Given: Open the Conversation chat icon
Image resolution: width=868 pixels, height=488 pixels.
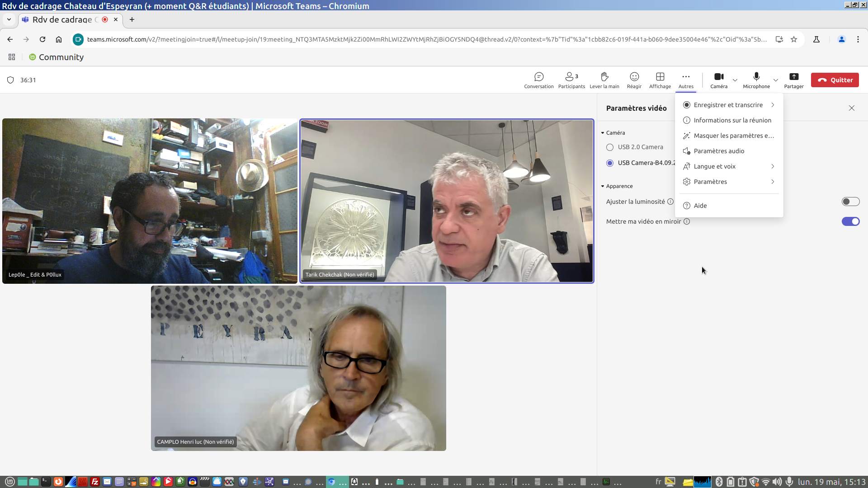Looking at the screenshot, I should (x=538, y=80).
